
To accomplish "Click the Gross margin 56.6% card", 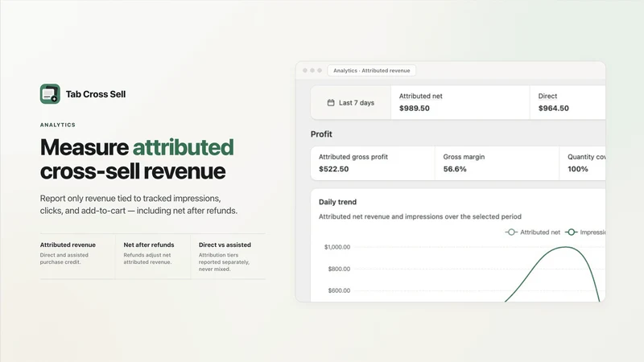I will (497, 163).
